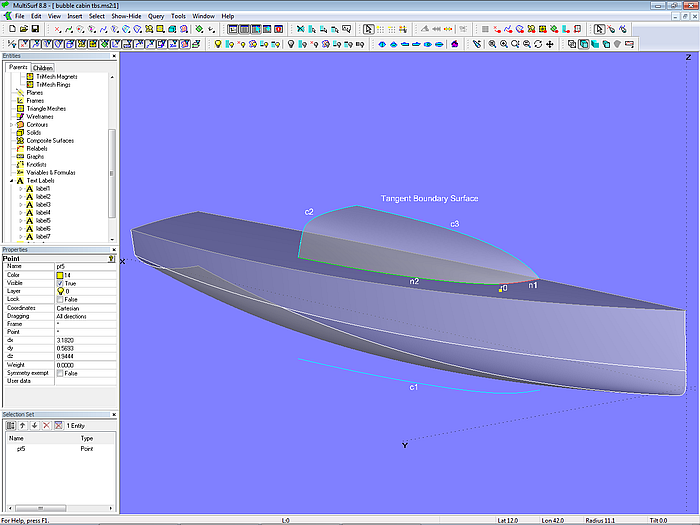The width and height of the screenshot is (700, 525).
Task: Select the Pan view cross-arrows icon
Action: coord(551,44)
